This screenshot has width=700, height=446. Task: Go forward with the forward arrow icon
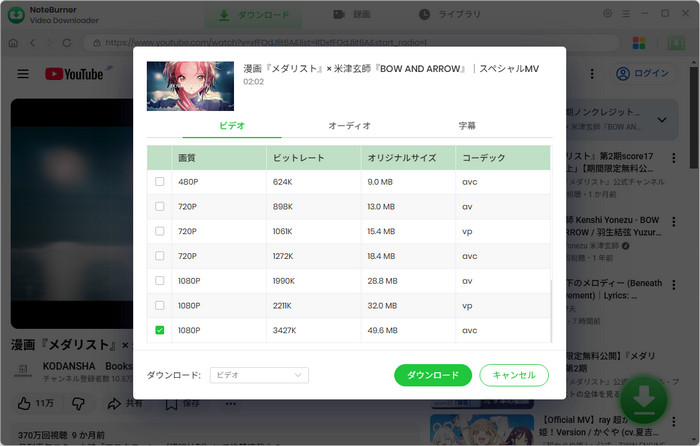coord(49,43)
